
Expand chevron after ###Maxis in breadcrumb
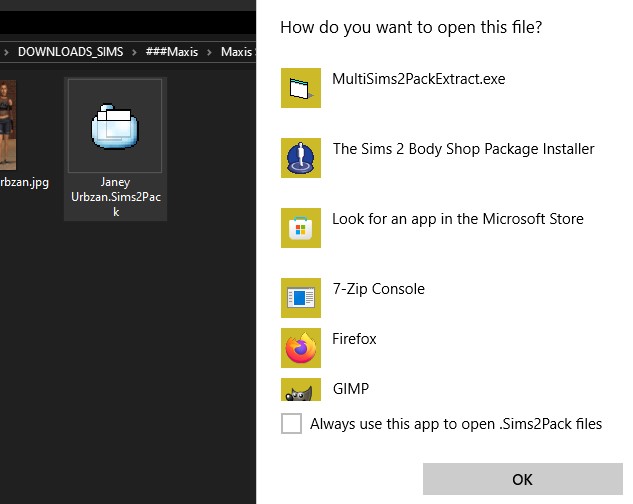click(208, 50)
